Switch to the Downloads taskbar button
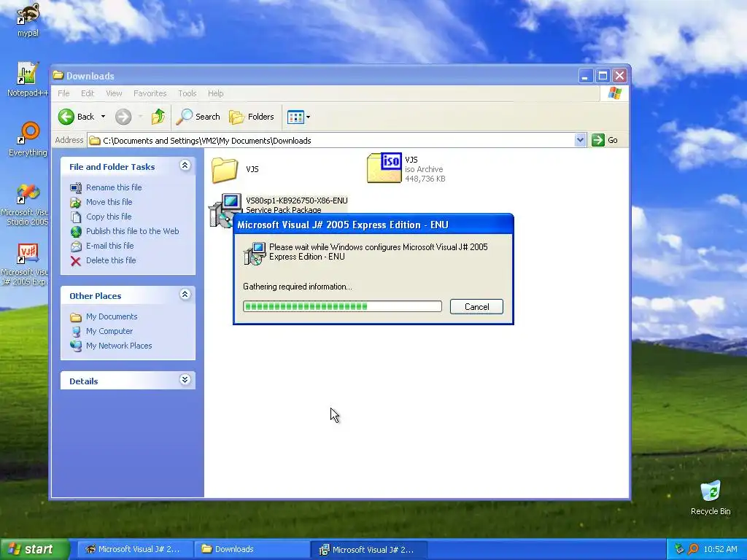747x560 pixels. [x=252, y=549]
